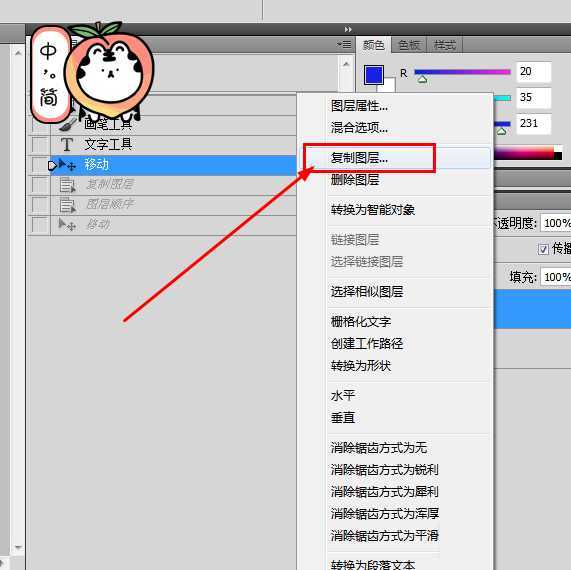
Task: Choose 消除锯齿方式为犀利 from the menu
Action: pos(385,492)
